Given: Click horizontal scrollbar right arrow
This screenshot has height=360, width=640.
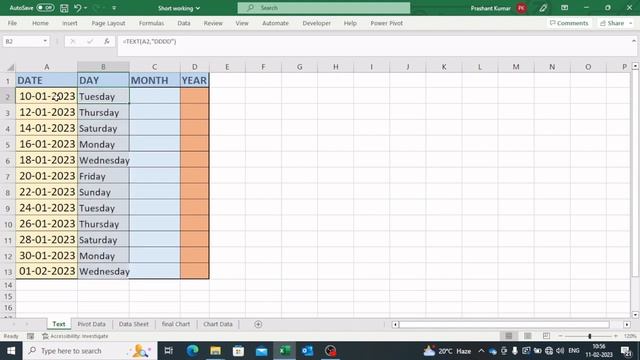Looking at the screenshot, I should 627,324.
